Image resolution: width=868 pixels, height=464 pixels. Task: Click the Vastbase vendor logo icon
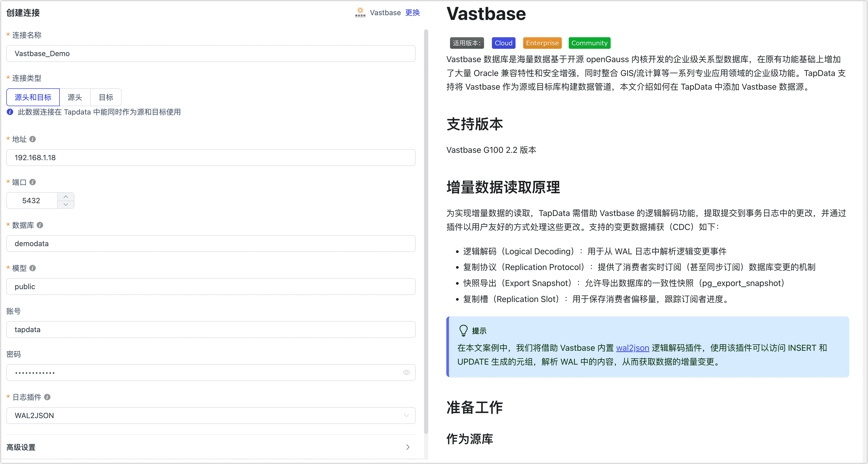pos(360,13)
